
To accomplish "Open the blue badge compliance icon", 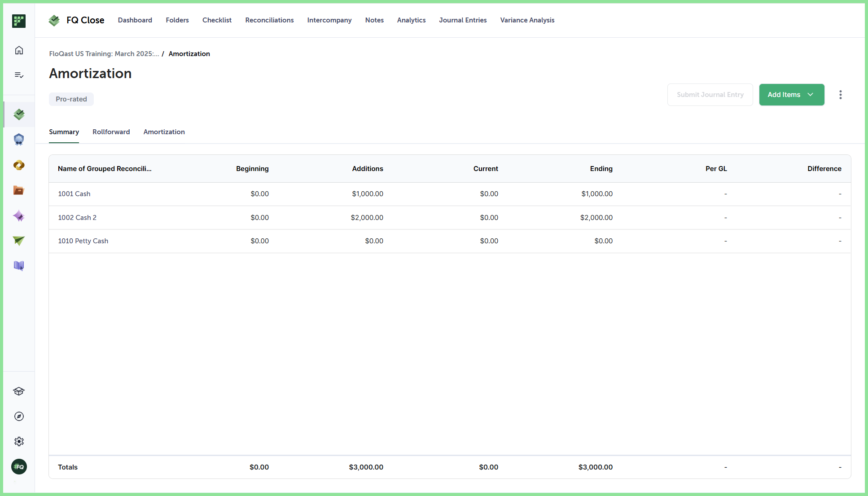I will click(x=19, y=140).
